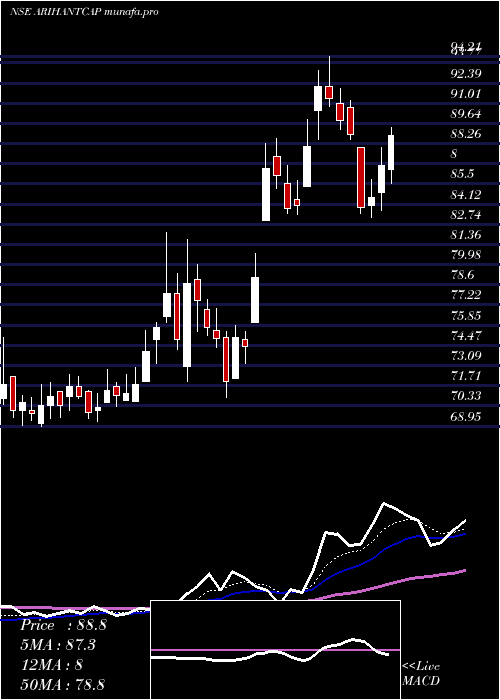This screenshot has height=700, width=500.
Task: Select the 75.85 price axis label
Action: [466, 316]
